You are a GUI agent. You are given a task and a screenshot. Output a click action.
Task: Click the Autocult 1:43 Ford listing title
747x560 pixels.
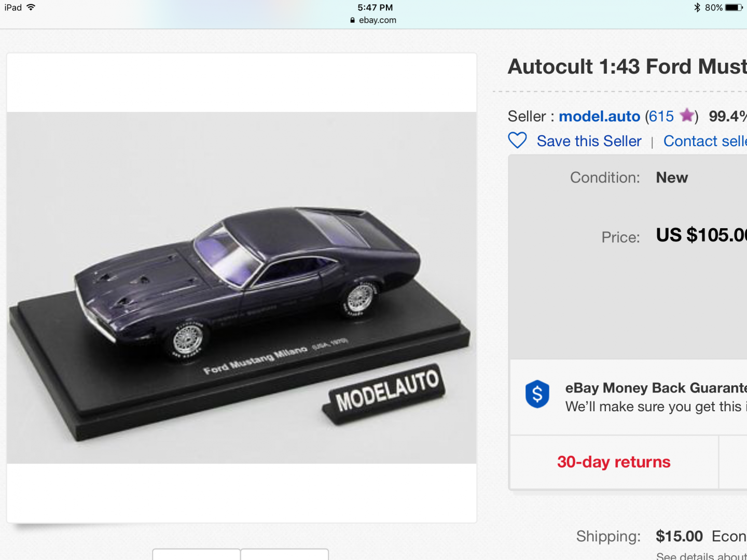(x=627, y=67)
